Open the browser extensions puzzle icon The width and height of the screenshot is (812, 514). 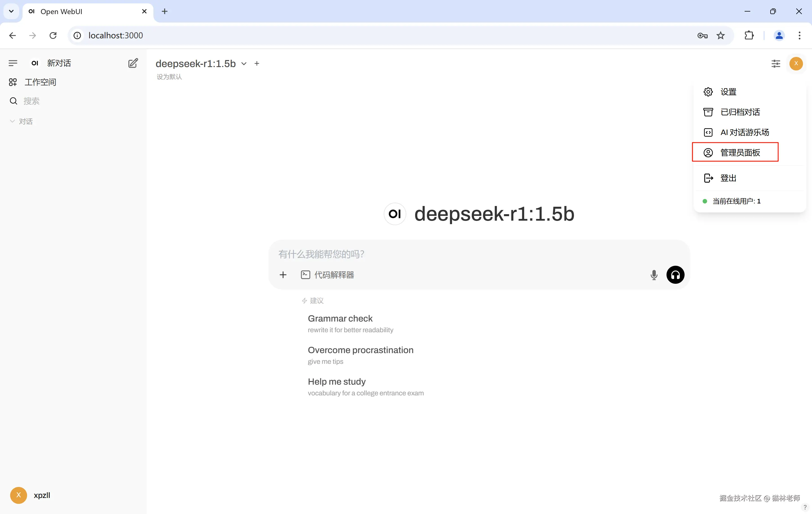749,36
